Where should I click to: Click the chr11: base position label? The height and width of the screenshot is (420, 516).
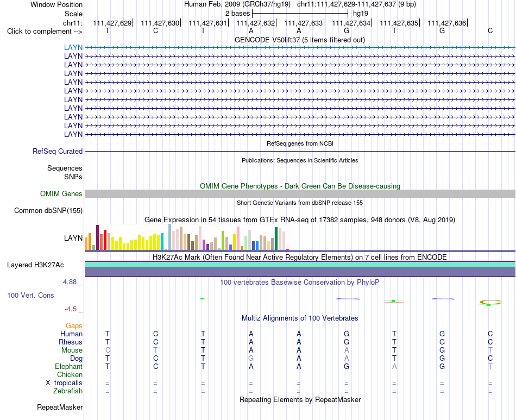tap(72, 23)
